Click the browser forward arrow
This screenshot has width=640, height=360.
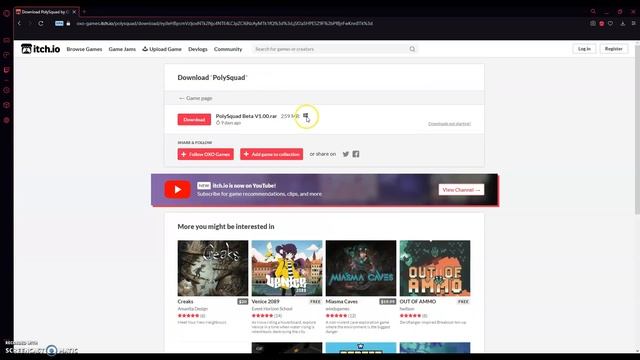click(30, 24)
